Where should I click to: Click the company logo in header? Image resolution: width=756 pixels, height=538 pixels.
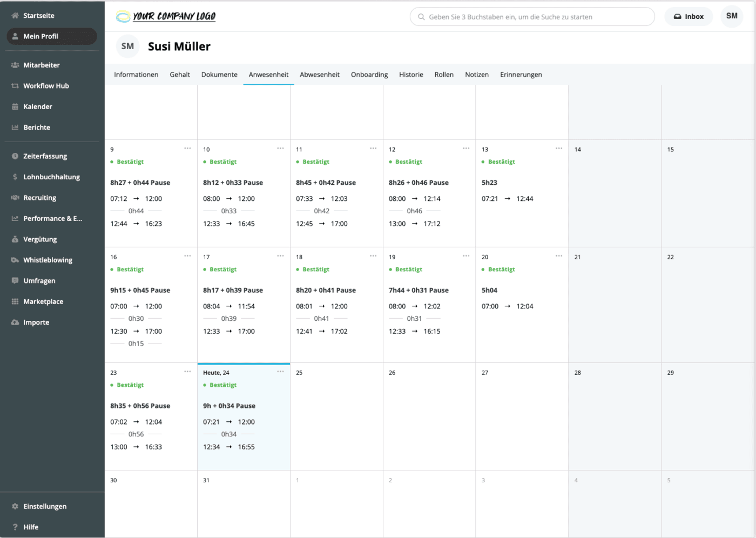tap(166, 17)
